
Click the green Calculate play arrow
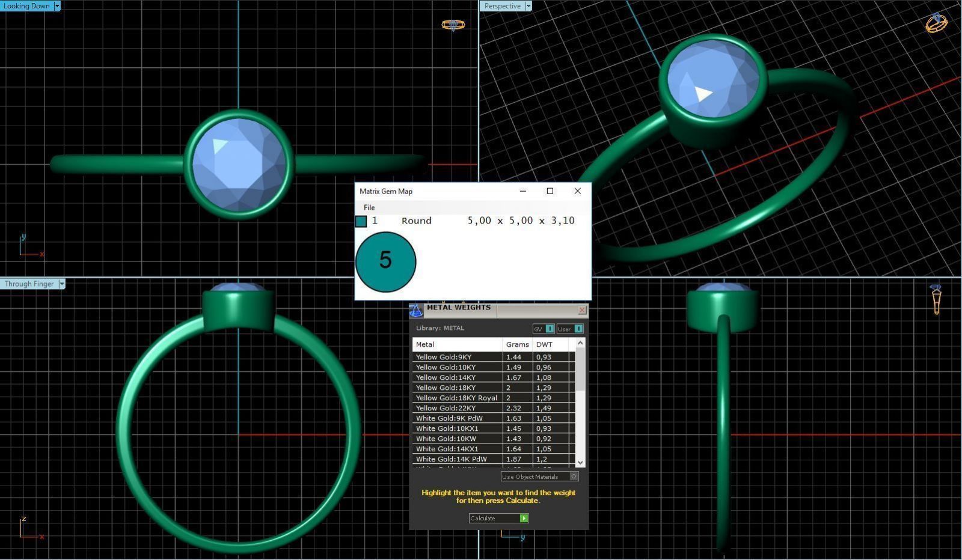coord(524,519)
